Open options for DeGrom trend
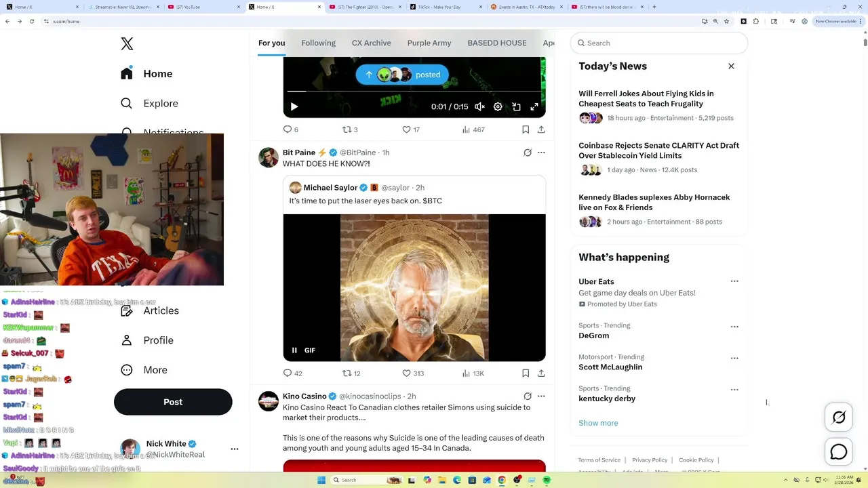Viewport: 868px width, 488px height. pyautogui.click(x=734, y=327)
